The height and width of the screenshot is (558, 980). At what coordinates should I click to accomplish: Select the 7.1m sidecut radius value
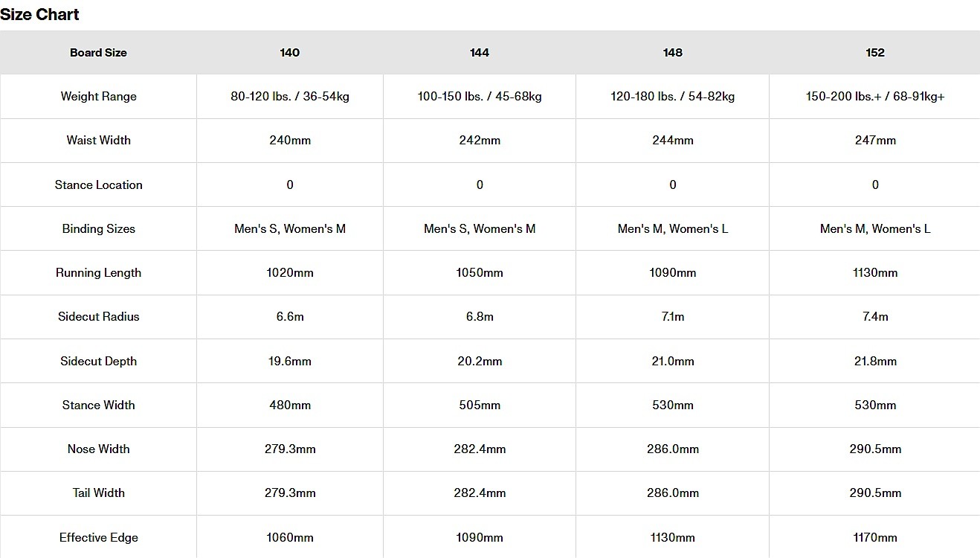[673, 317]
